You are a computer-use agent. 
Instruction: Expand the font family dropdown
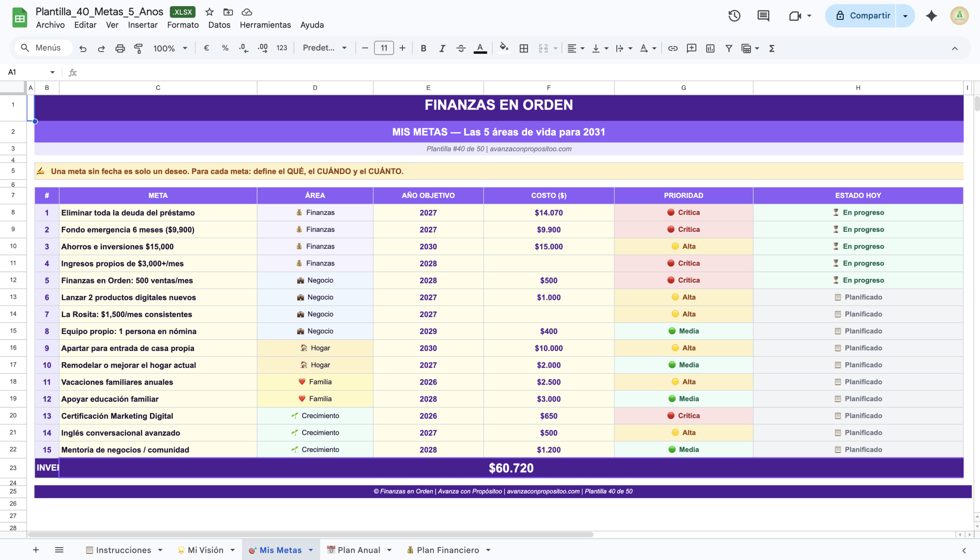[325, 48]
